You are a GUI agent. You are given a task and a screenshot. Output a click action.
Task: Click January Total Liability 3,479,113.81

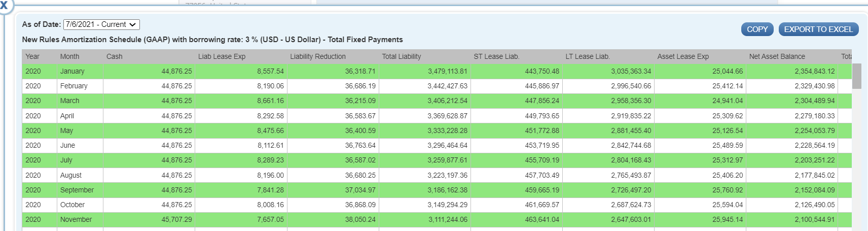pos(448,71)
